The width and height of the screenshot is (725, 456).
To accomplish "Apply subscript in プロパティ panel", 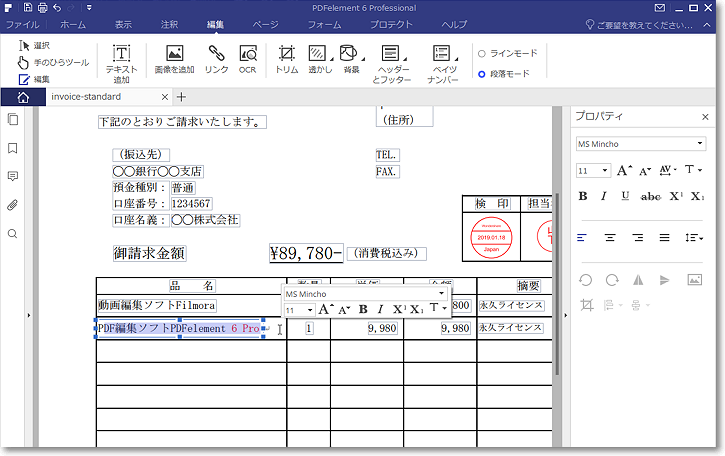I will tap(697, 196).
